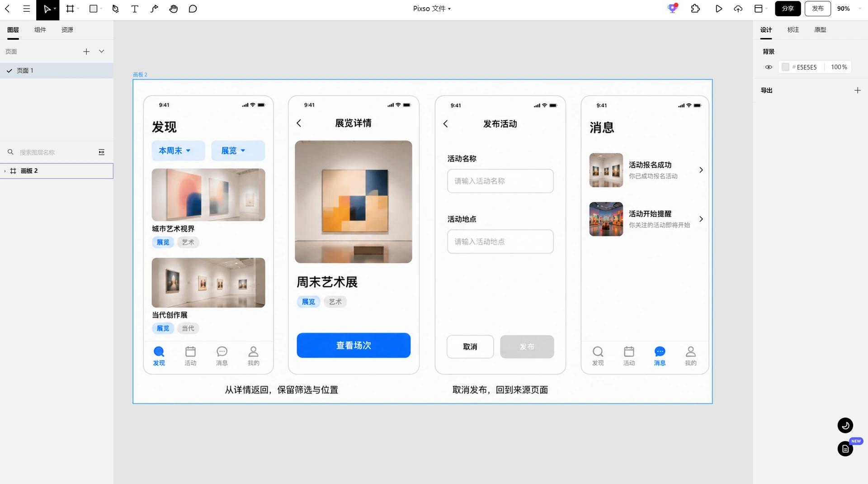Click the 画板 2 artboard label on canvas
Viewport: 868px width, 484px height.
click(x=140, y=75)
